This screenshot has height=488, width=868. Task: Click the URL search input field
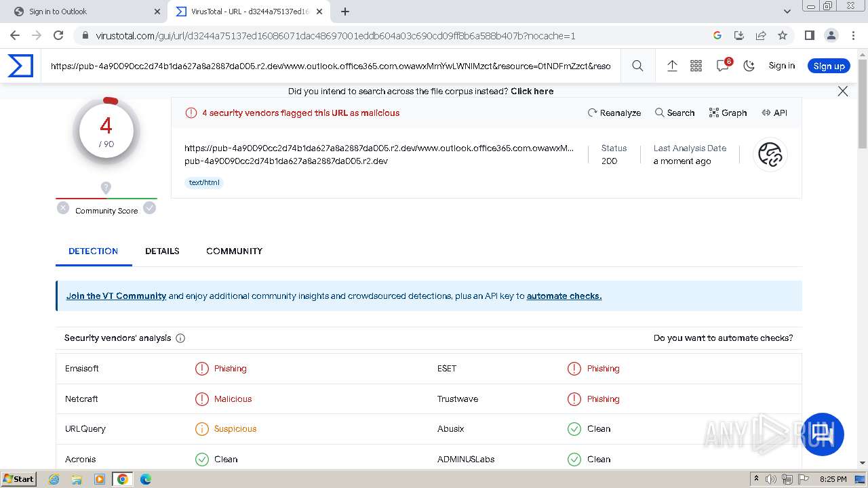coord(331,66)
